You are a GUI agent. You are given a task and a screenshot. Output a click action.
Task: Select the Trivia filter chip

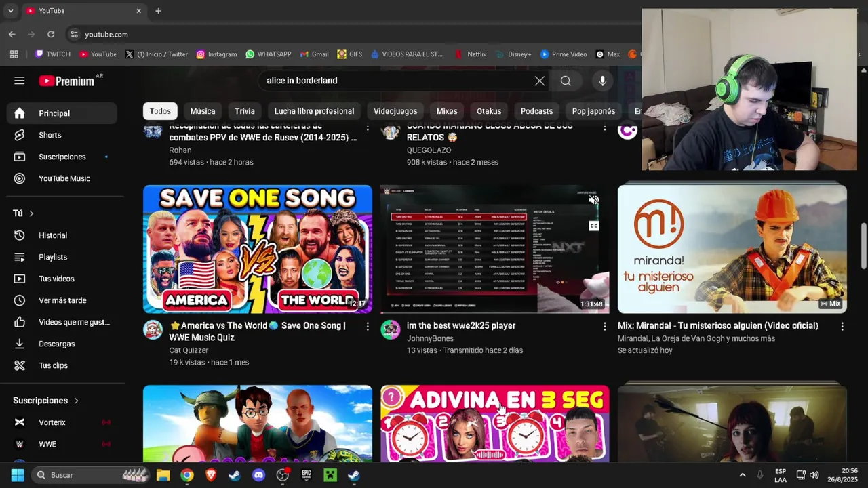245,111
